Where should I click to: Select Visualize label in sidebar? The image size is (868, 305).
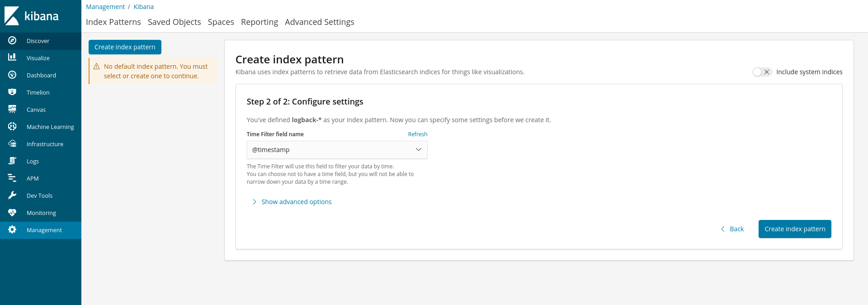click(x=38, y=58)
